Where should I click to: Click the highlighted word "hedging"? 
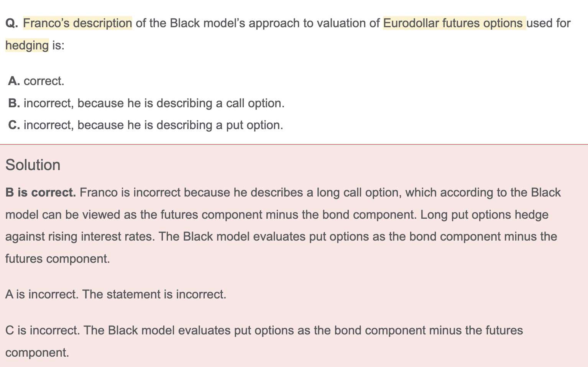pyautogui.click(x=27, y=46)
